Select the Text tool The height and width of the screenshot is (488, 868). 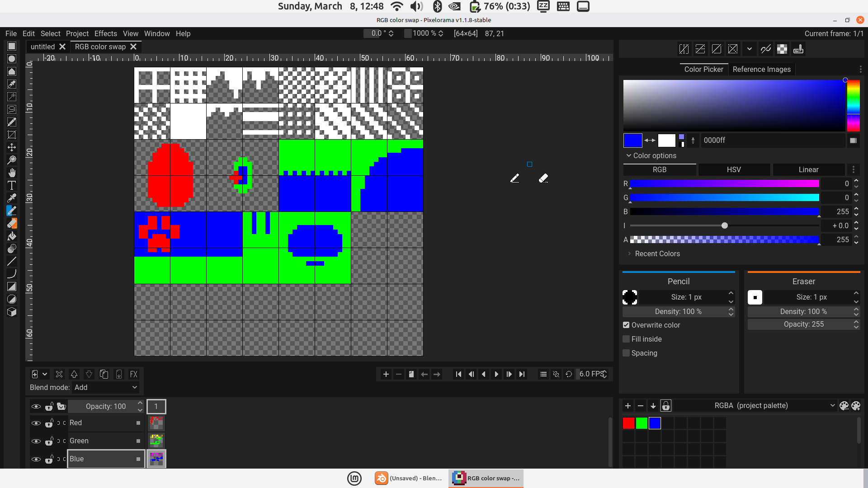pos(12,185)
